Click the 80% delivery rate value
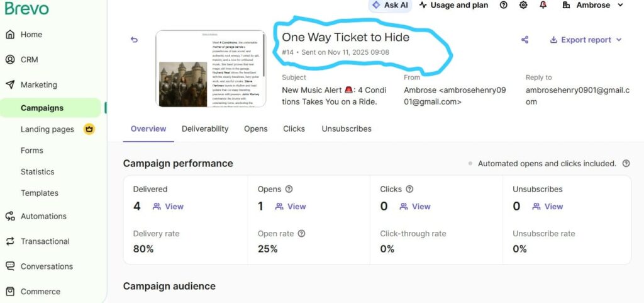 click(x=143, y=249)
